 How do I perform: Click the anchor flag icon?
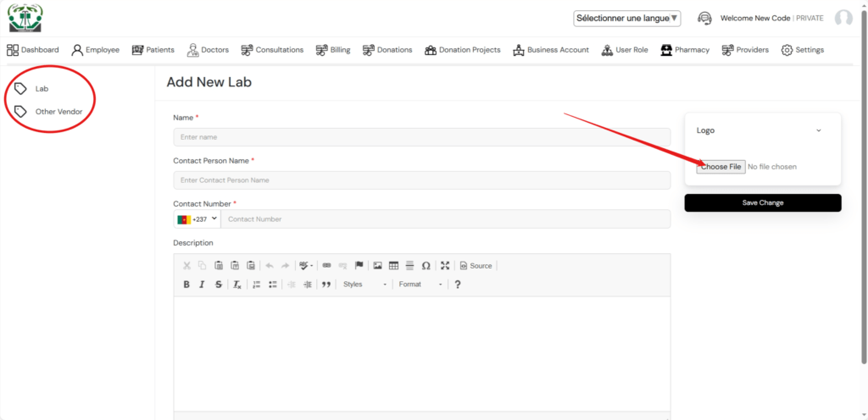(359, 266)
